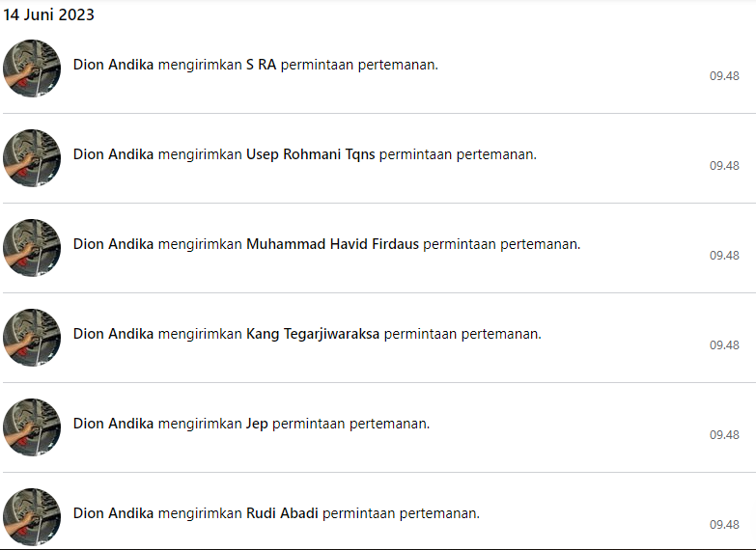The width and height of the screenshot is (756, 550).
Task: Open Rudi Abadi profile link
Action: point(282,513)
